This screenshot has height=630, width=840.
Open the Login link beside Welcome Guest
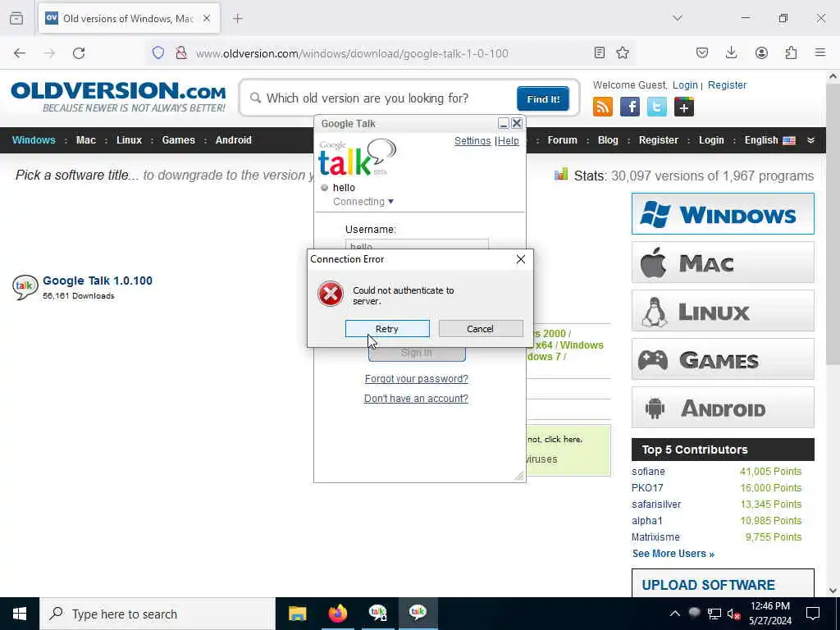(685, 85)
